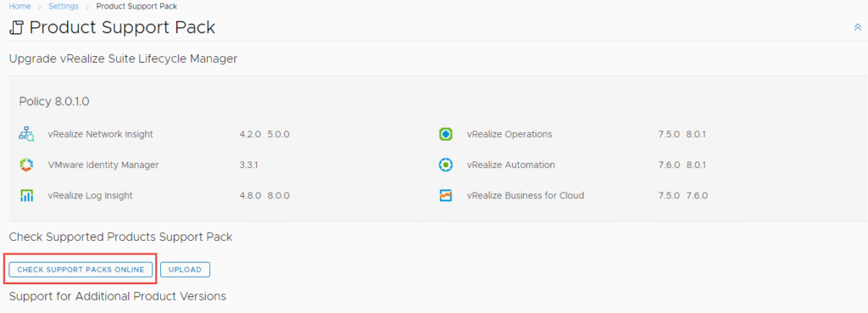Click the vRealize Automation icon
The height and width of the screenshot is (313, 868).
point(446,165)
